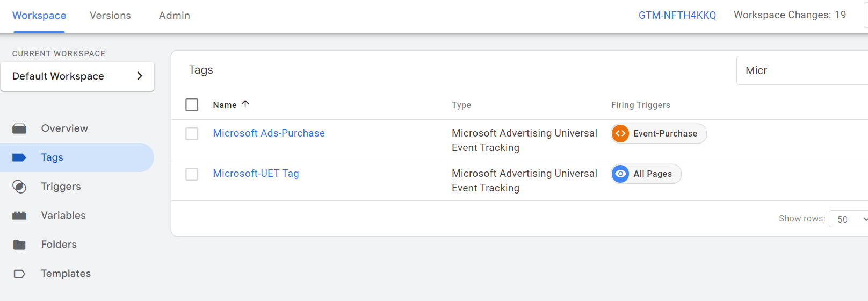
Task: Click Workspace Changes: 19
Action: click(x=790, y=15)
